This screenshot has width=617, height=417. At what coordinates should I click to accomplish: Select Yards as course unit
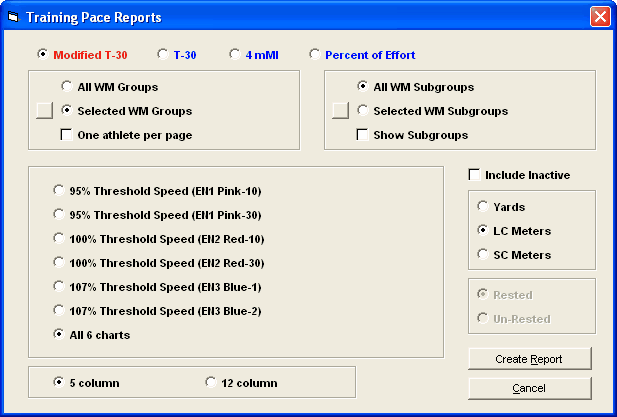click(x=484, y=207)
